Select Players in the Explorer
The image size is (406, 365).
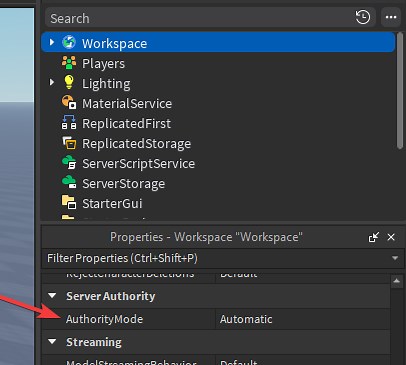tap(103, 63)
